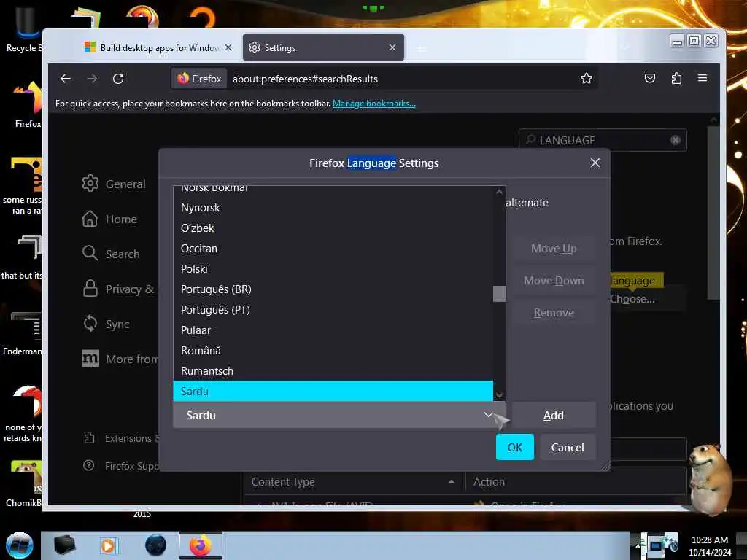
Task: Open Firefox from the taskbar
Action: coord(201,545)
